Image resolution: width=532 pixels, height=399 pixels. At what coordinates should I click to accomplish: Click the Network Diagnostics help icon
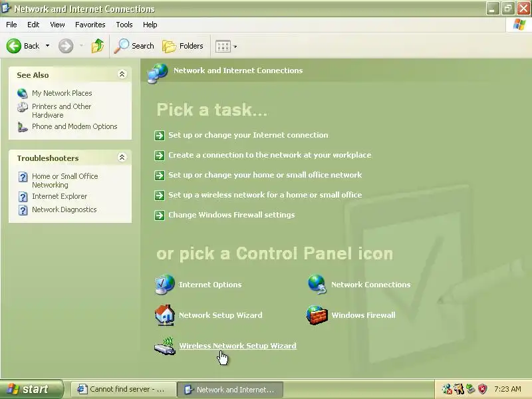[23, 210]
